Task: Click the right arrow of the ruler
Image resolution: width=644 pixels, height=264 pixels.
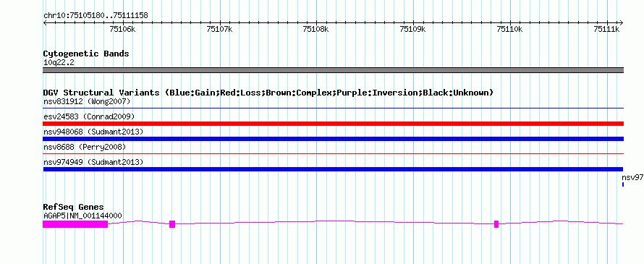Action: (621, 22)
